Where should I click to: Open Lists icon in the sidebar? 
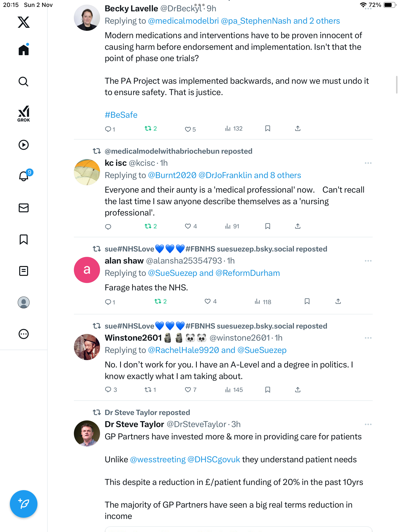pyautogui.click(x=24, y=271)
